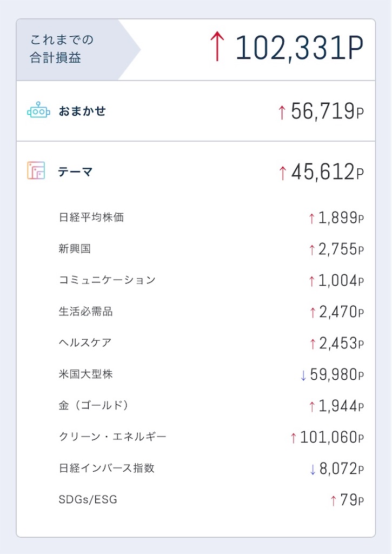The image size is (392, 554).
Task: Click the large red up arrow by 102,331P
Action: click(x=217, y=47)
